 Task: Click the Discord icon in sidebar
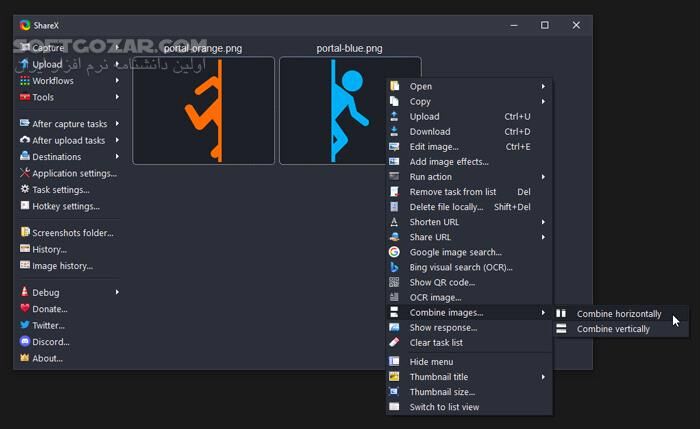click(x=24, y=342)
